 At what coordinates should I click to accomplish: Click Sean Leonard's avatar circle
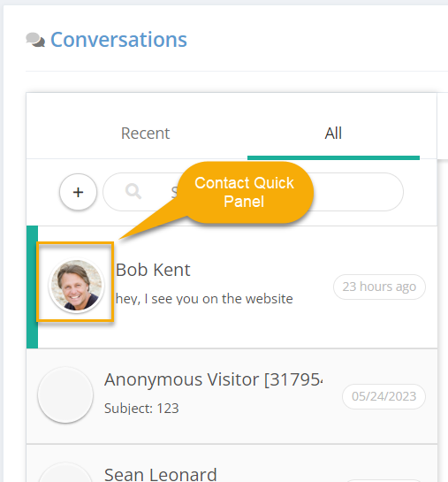[x=65, y=473]
